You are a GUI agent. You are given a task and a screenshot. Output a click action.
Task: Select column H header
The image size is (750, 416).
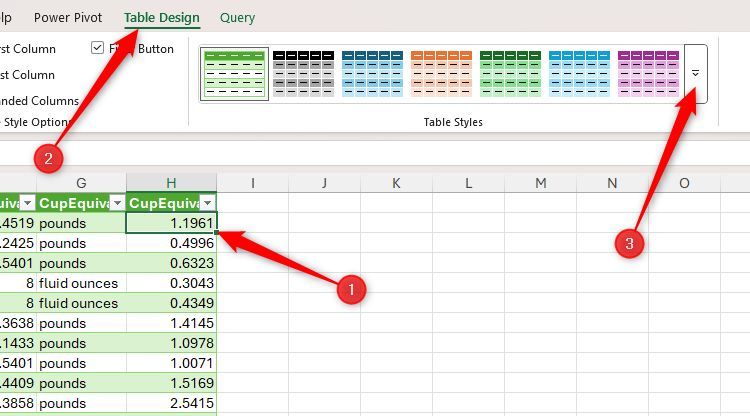(171, 183)
